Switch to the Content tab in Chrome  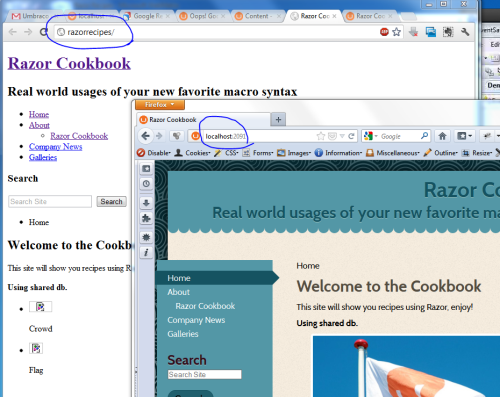pos(257,16)
